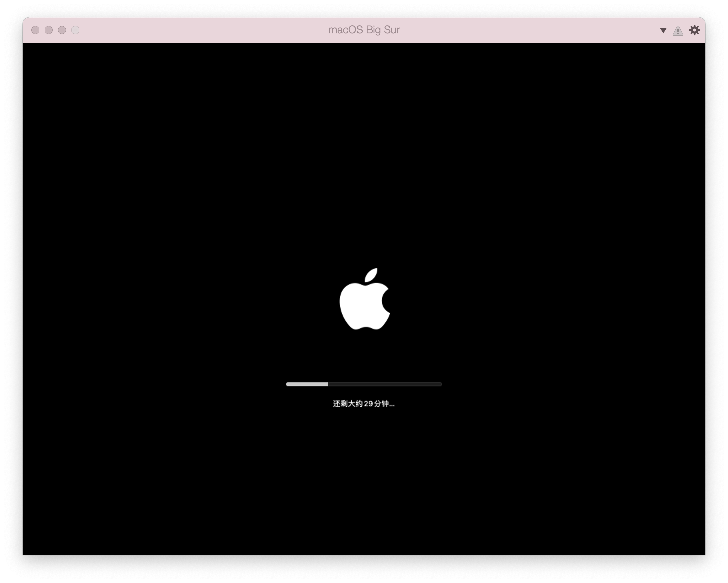This screenshot has width=728, height=583.
Task: Open the alert indicator beside the gear
Action: click(678, 30)
